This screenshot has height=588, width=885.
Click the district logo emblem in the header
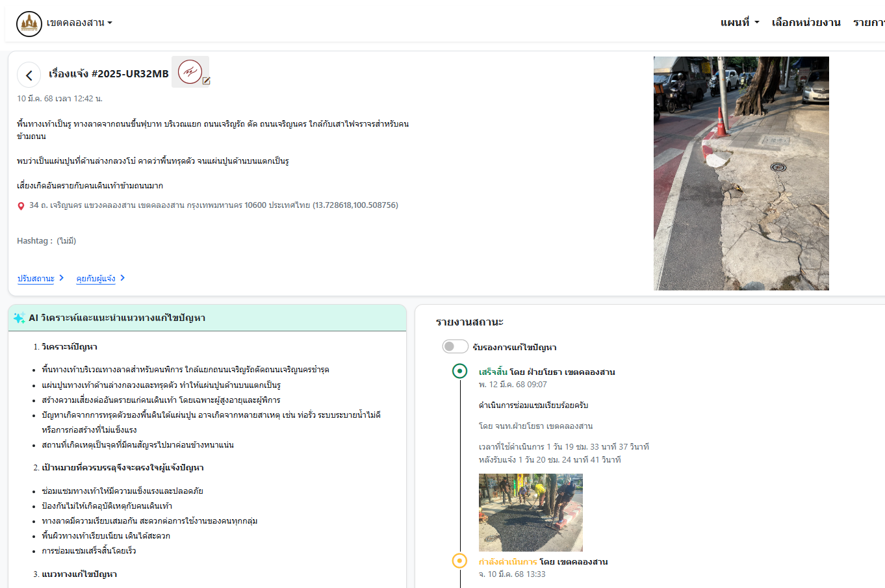point(29,24)
